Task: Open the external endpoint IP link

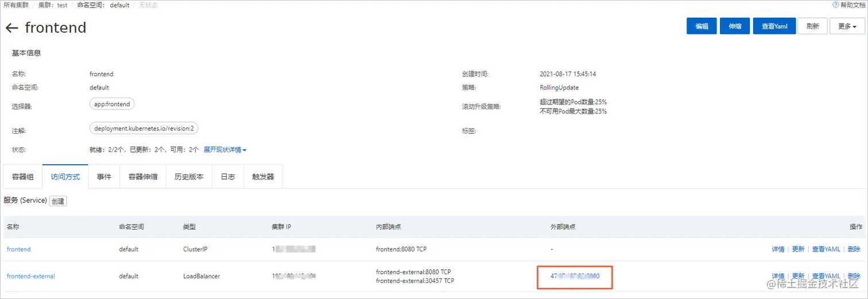Action: tap(575, 276)
